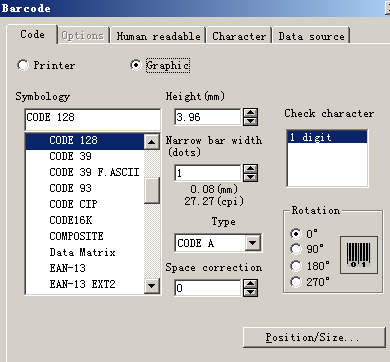Click the symbology list scrollbar thumb

[x=152, y=190]
